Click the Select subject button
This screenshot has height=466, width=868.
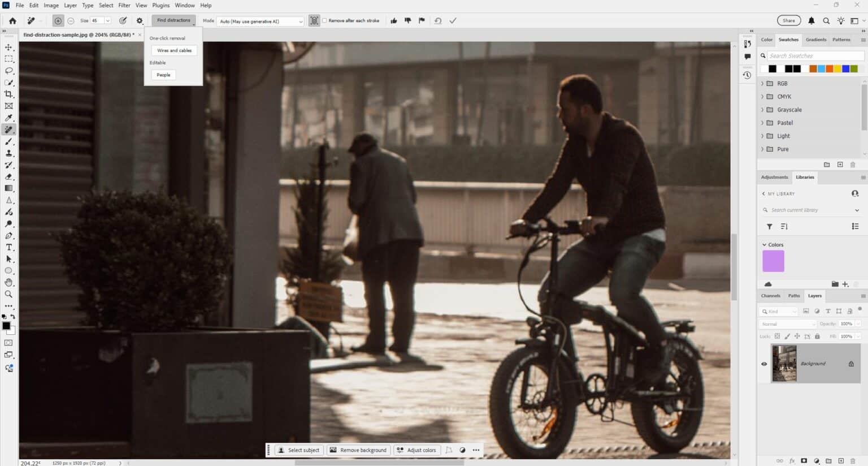pyautogui.click(x=298, y=450)
